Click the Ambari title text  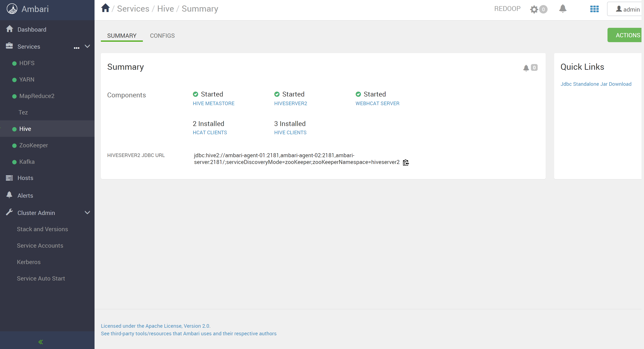(x=35, y=9)
